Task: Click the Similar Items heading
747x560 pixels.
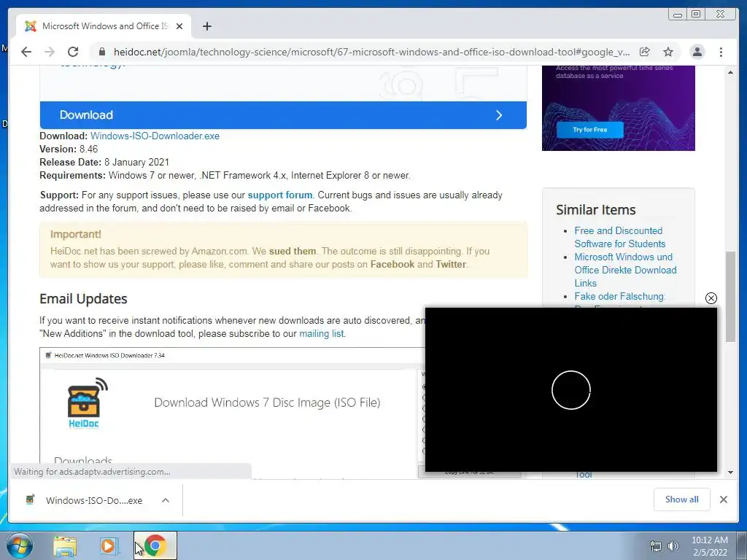Action: point(595,210)
